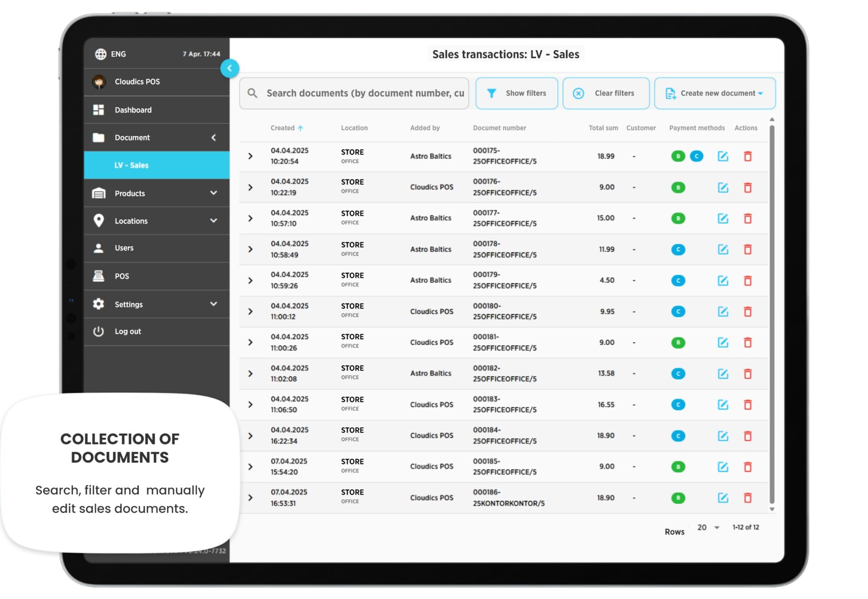Edit document 000186 with pencil icon
This screenshot has height=599, width=868.
click(723, 498)
